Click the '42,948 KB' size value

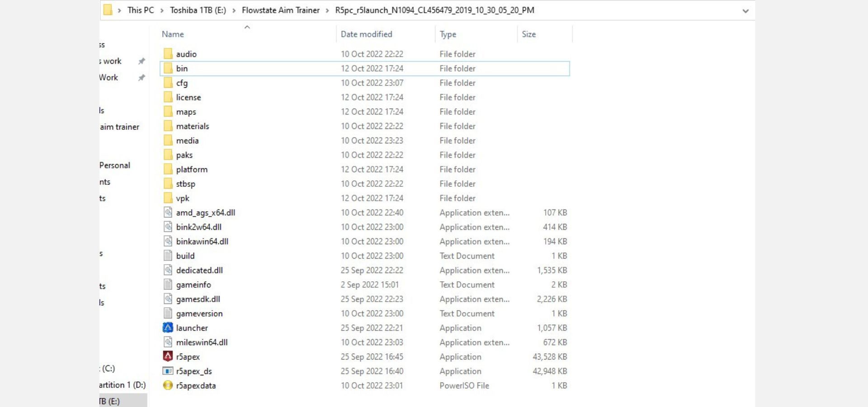pyautogui.click(x=550, y=371)
